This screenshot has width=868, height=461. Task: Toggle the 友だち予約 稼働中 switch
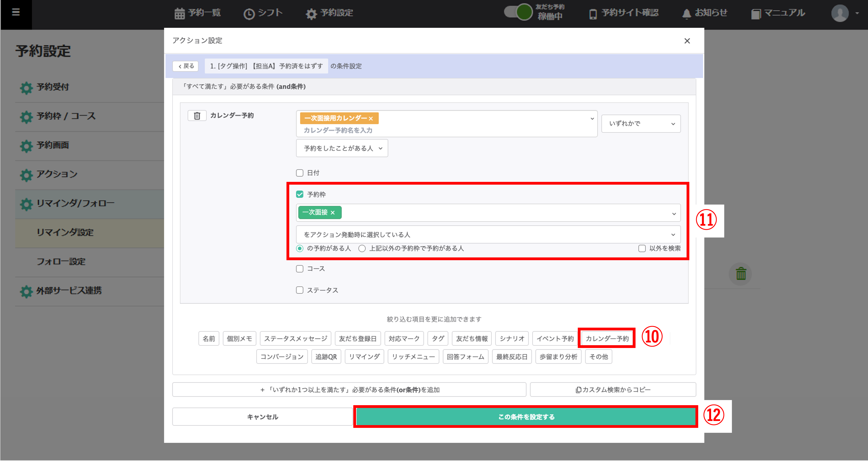pyautogui.click(x=518, y=12)
